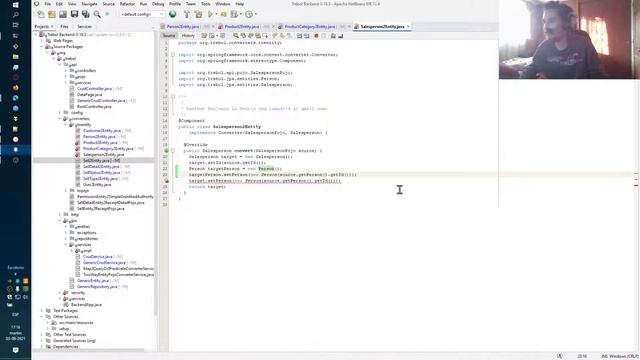Click in code line 'return target;'

tap(207, 187)
